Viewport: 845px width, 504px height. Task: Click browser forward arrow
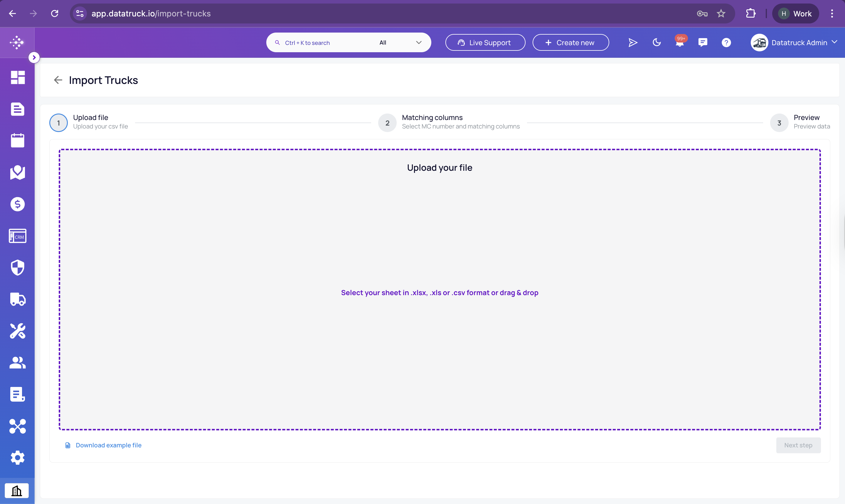point(33,13)
